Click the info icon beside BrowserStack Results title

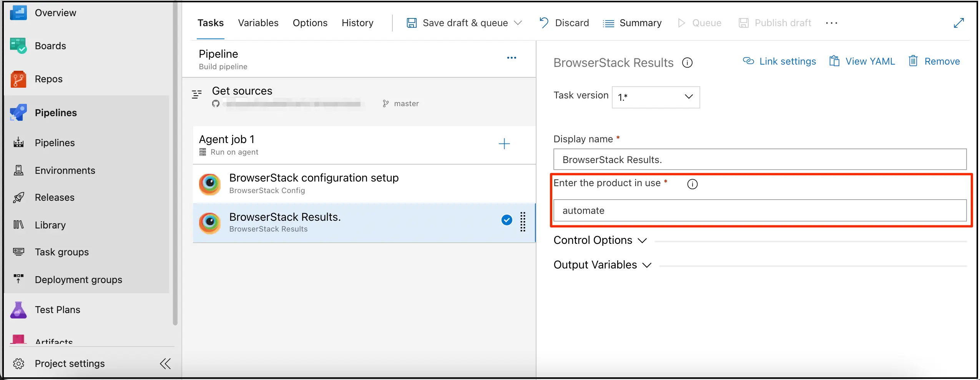(x=687, y=63)
